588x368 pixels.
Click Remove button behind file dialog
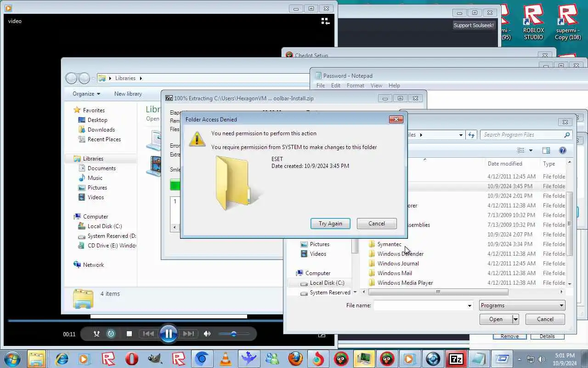coord(509,336)
